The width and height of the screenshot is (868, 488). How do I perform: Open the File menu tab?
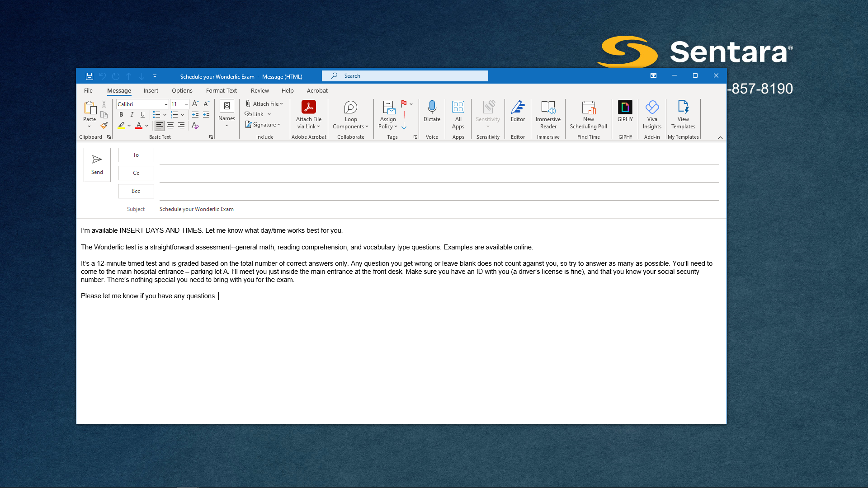coord(88,91)
